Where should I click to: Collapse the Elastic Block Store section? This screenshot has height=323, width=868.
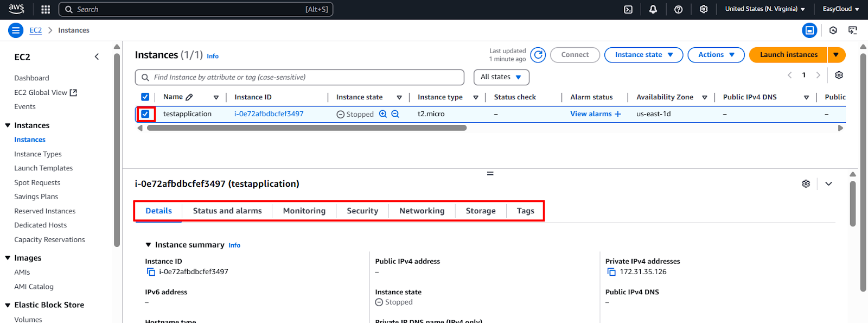8,305
